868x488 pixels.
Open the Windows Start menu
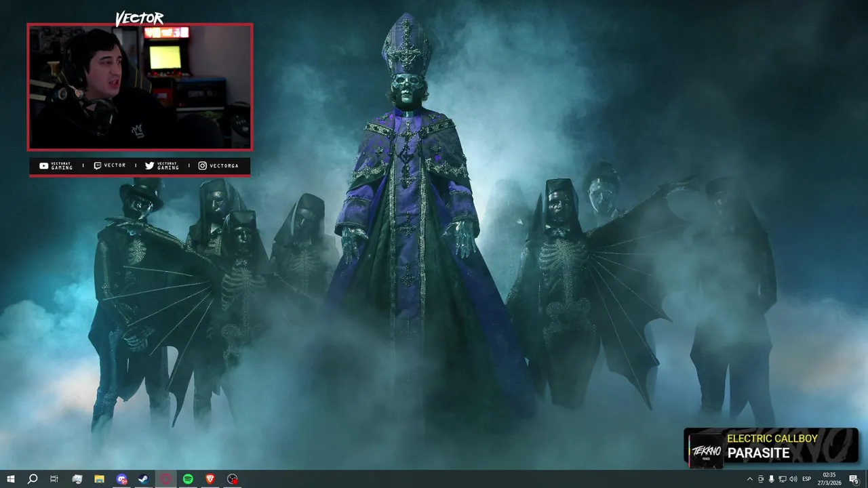pos(10,479)
